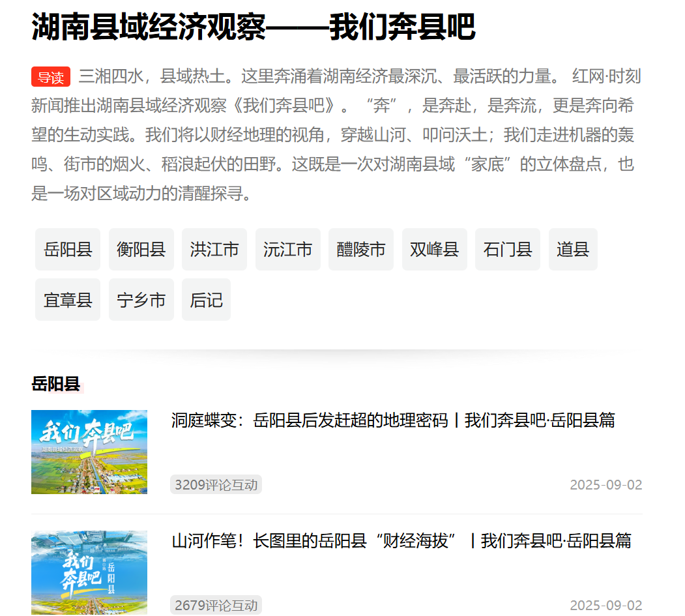Select the 岳阳县 tag
The image size is (685, 616).
(x=68, y=250)
